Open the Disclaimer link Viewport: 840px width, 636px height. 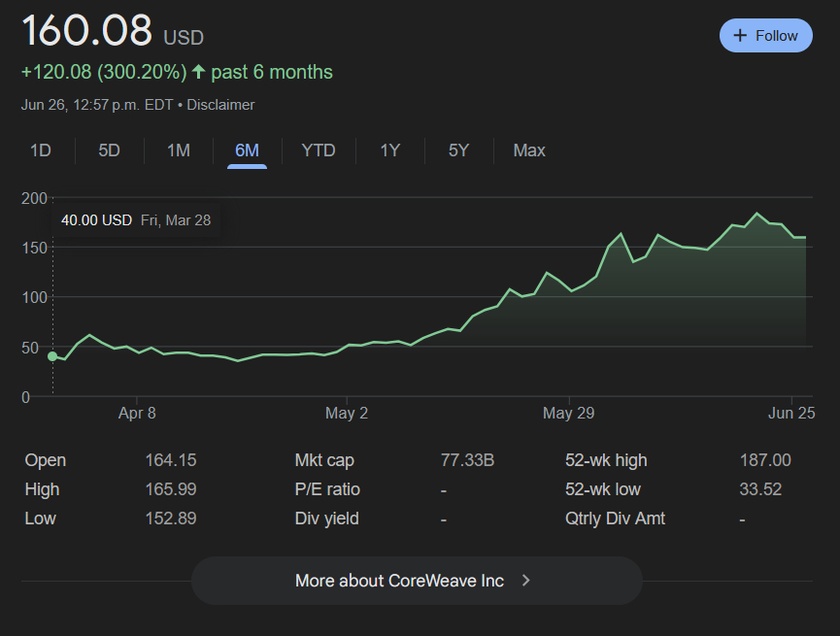point(220,105)
